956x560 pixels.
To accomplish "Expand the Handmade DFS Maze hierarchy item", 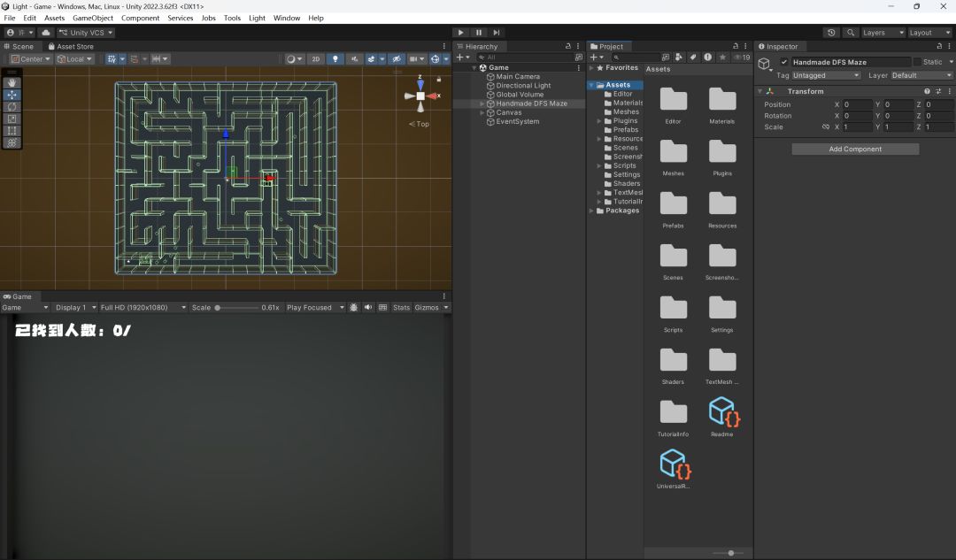I will (x=482, y=104).
